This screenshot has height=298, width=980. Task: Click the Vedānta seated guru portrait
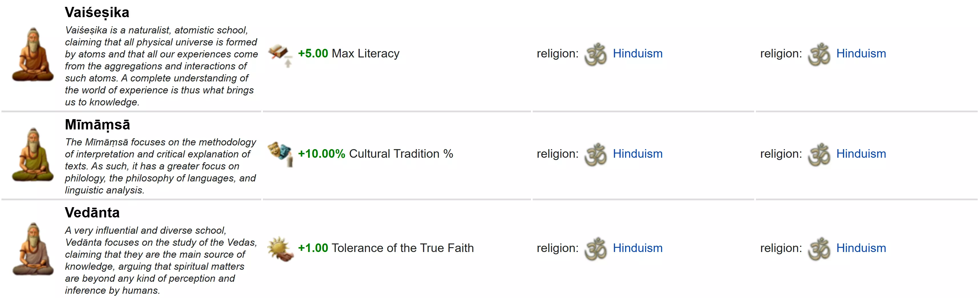click(x=33, y=249)
